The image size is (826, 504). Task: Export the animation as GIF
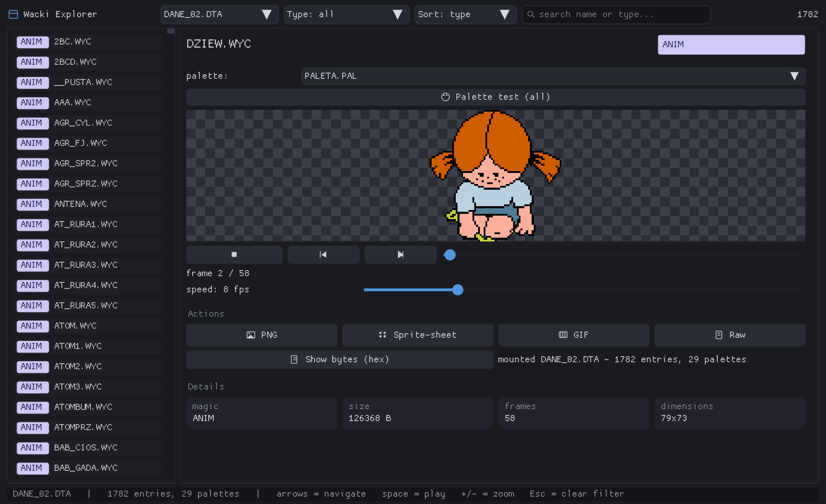click(574, 335)
